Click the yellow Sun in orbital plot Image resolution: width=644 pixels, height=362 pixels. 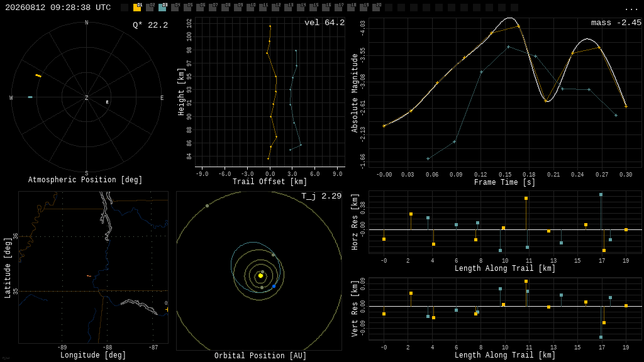pos(260,276)
